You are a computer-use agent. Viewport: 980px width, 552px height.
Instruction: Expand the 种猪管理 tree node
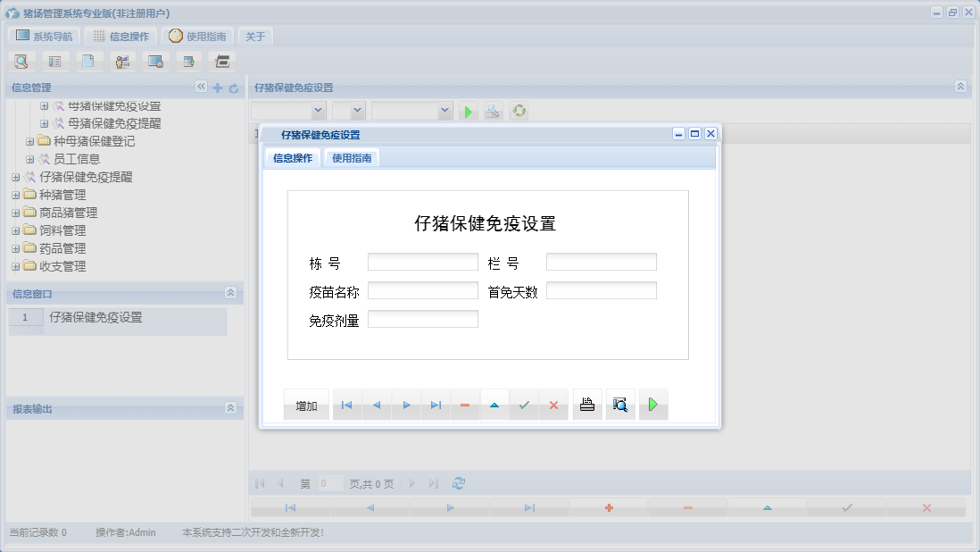coord(15,194)
